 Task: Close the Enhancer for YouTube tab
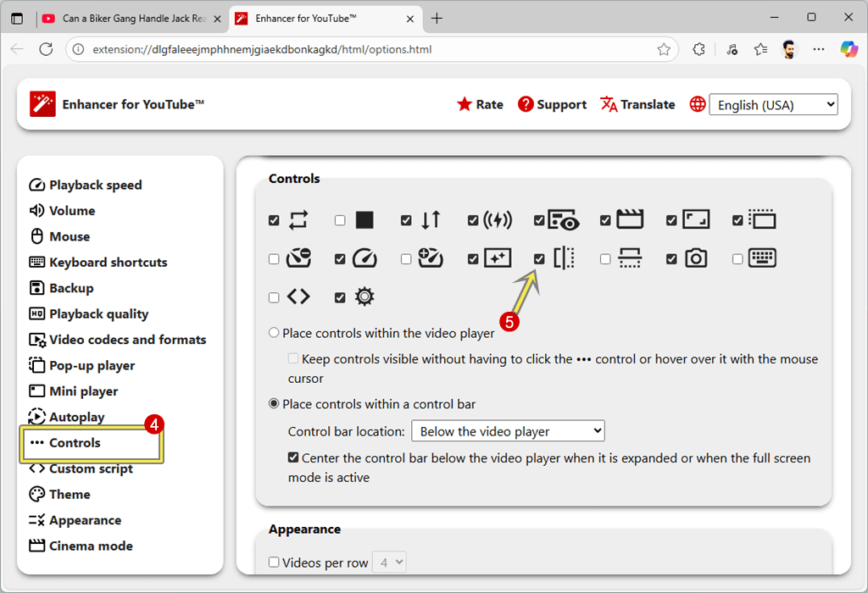point(409,19)
